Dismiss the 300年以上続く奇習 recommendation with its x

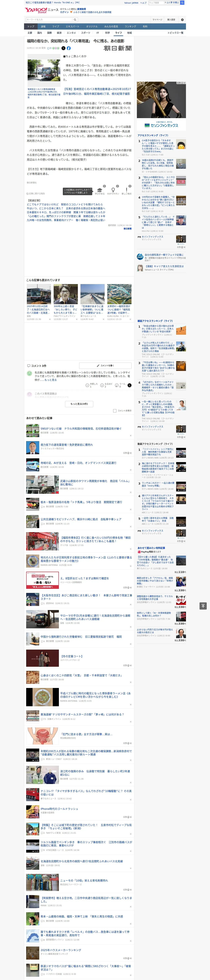[x=77, y=320]
